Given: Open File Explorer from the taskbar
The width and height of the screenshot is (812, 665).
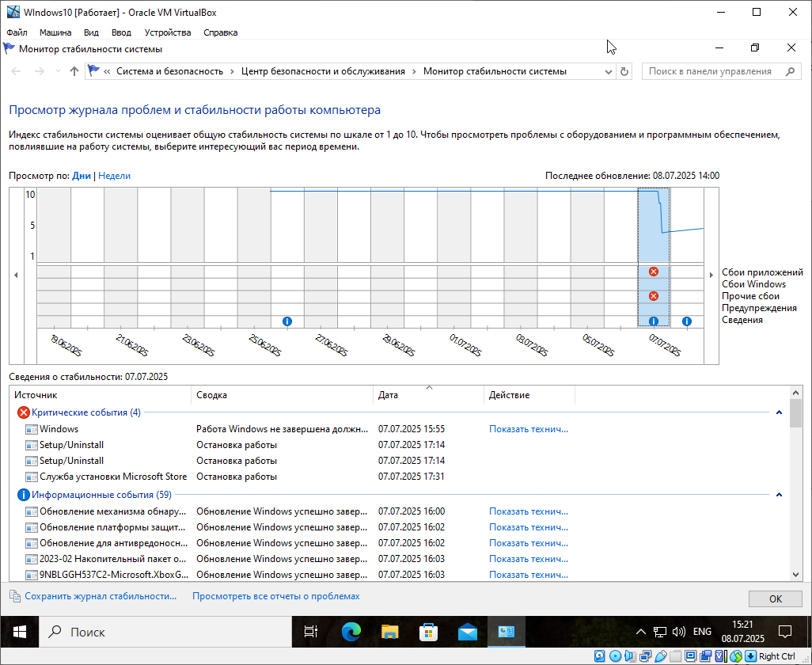Looking at the screenshot, I should 390,632.
